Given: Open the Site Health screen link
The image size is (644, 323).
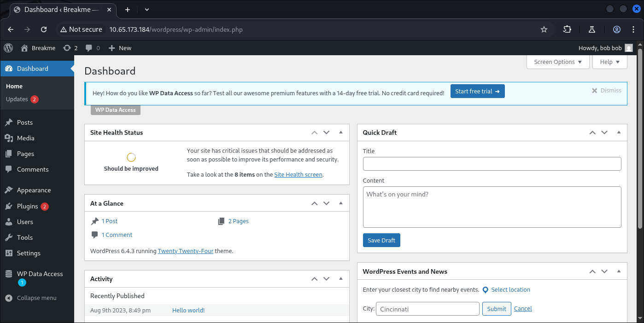Looking at the screenshot, I should (x=298, y=174).
